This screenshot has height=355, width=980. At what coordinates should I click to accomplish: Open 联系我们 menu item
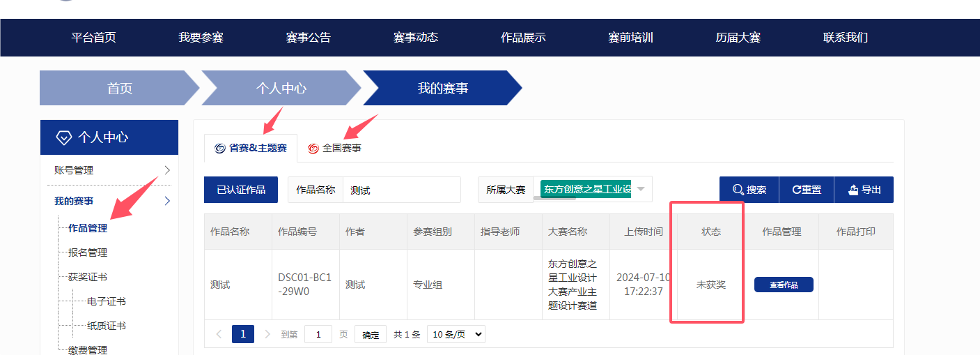(x=846, y=38)
